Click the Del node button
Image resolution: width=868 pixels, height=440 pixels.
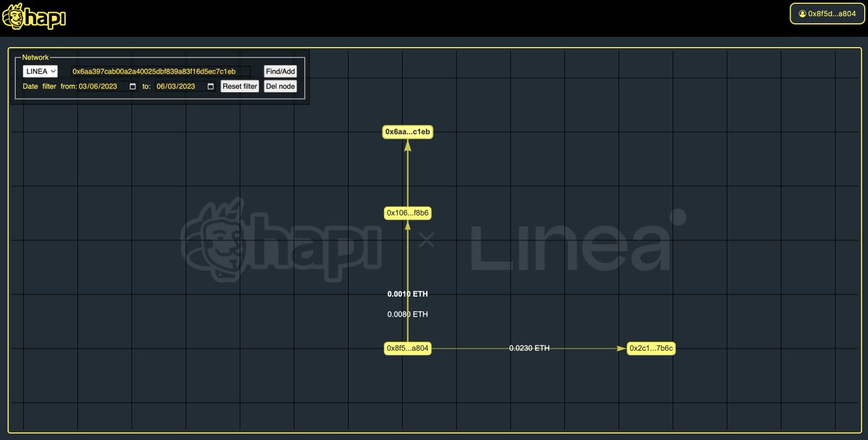tap(280, 86)
